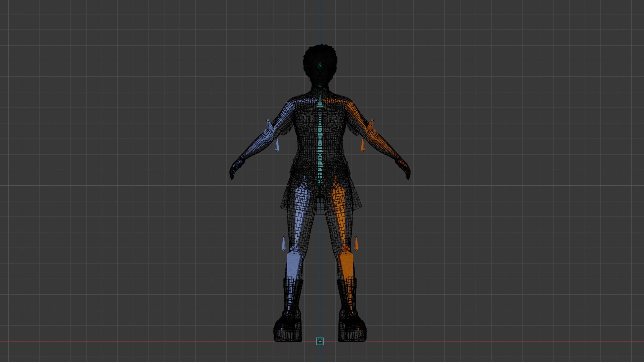Pick the orange elbow pole target bone

pyautogui.click(x=362, y=145)
